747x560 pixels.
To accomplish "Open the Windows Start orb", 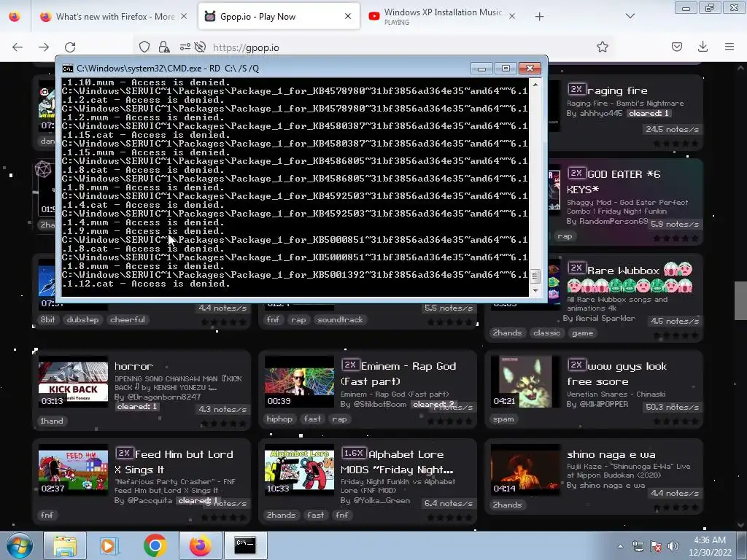I will point(20,545).
